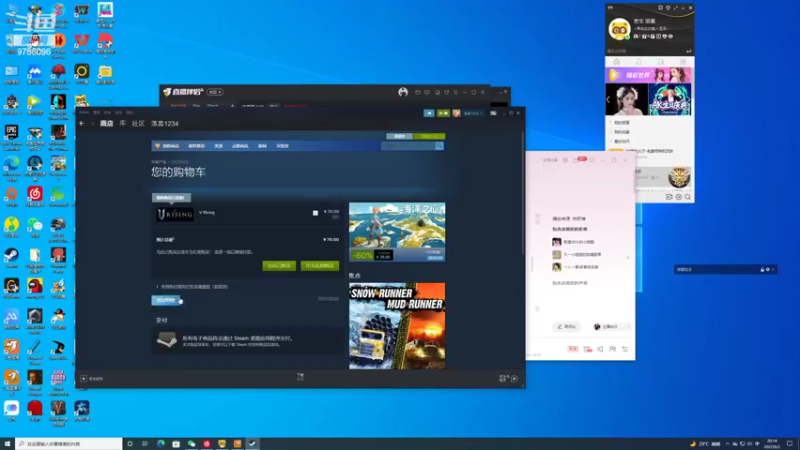
Task: Switch to the 社区 tab in Steam
Action: click(138, 123)
